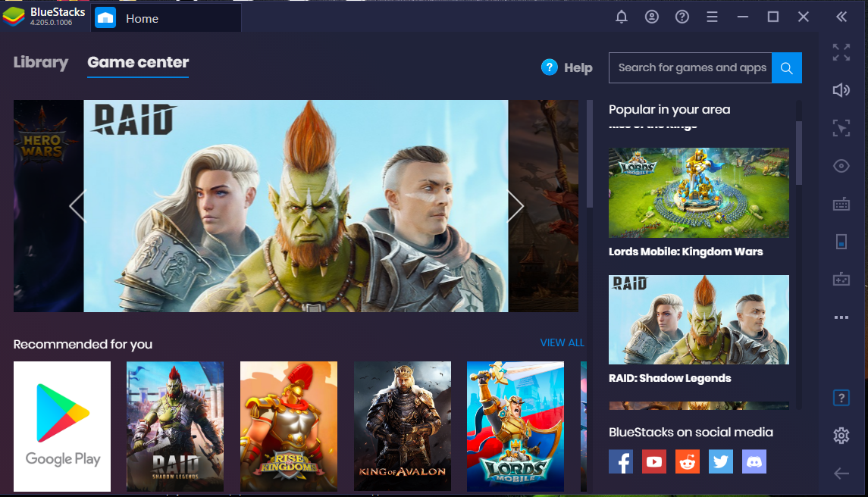Viewport: 868px width, 497px height.
Task: Open keyboard game controls icon
Action: point(841,205)
